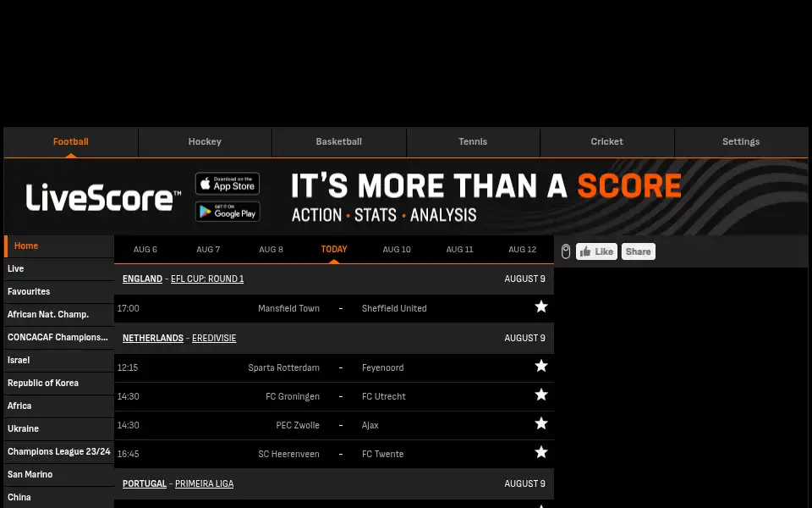The width and height of the screenshot is (812, 508).
Task: Switch to the Football tab
Action: pyautogui.click(x=71, y=142)
